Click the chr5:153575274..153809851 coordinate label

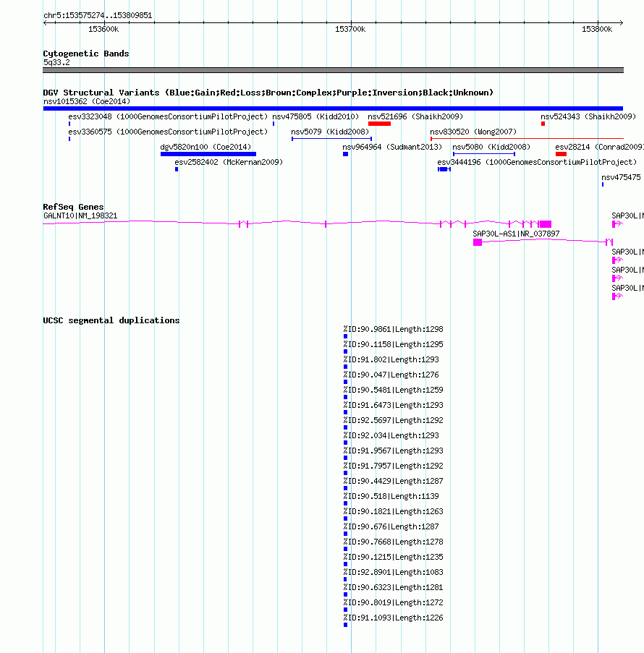(98, 15)
